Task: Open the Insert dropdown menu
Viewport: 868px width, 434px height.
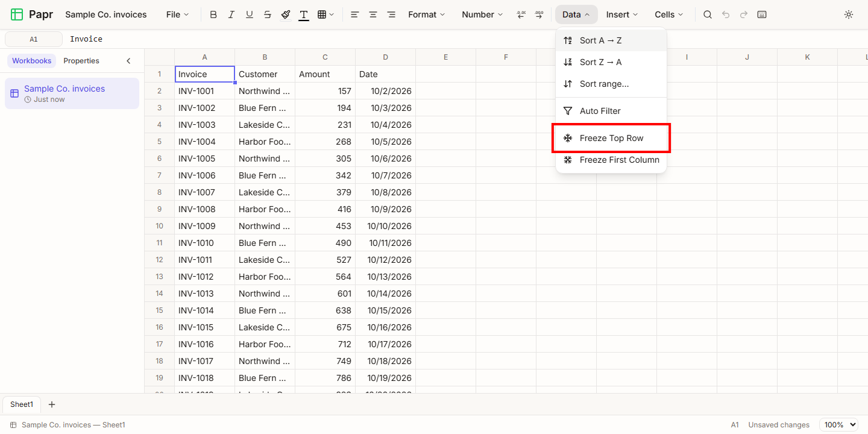Action: click(x=622, y=14)
